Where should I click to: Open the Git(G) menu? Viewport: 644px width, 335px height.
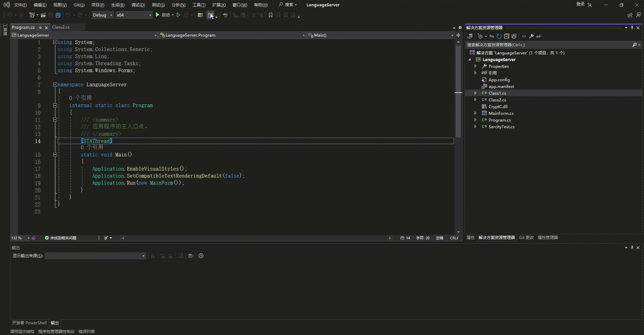tap(79, 5)
